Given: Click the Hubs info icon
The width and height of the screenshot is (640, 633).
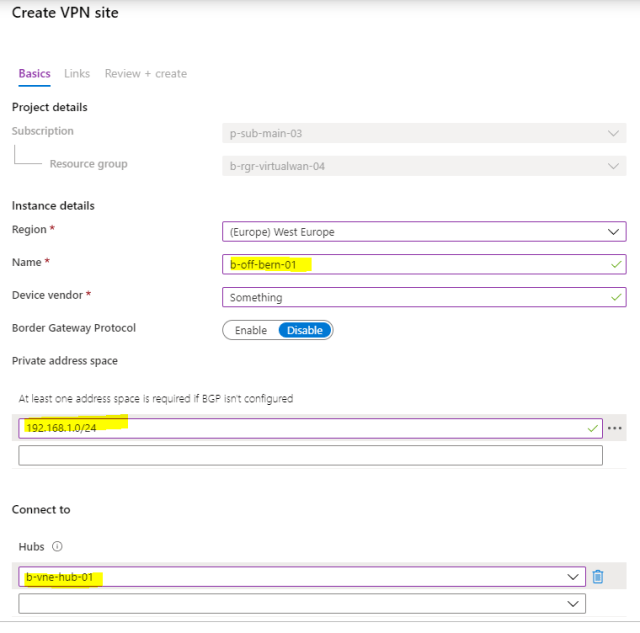Looking at the screenshot, I should tap(57, 547).
